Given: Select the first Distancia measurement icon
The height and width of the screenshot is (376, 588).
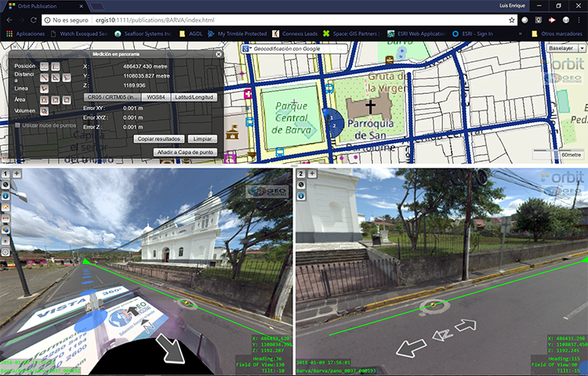Looking at the screenshot, I should pyautogui.click(x=45, y=78).
